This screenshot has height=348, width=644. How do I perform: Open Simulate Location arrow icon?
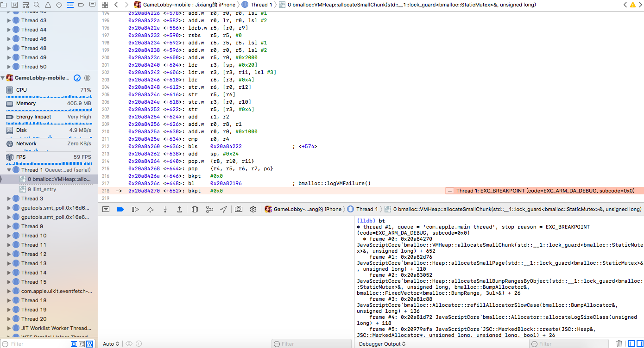point(224,209)
